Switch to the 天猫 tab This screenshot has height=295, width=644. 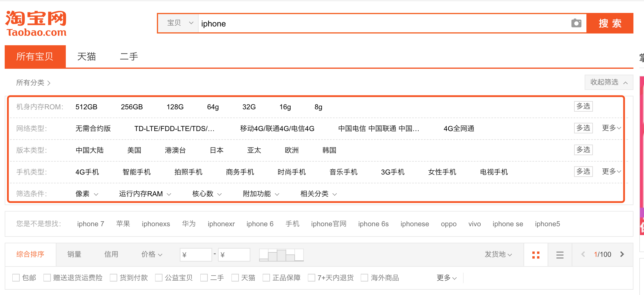87,56
